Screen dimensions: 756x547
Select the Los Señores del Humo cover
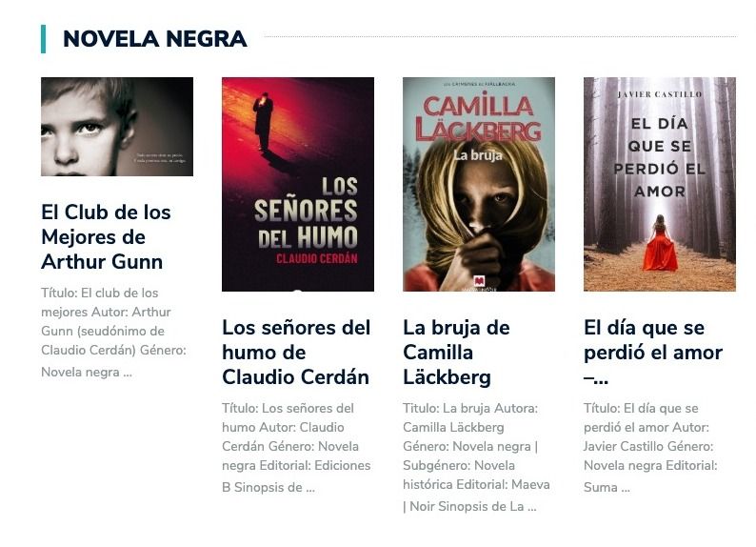point(298,184)
